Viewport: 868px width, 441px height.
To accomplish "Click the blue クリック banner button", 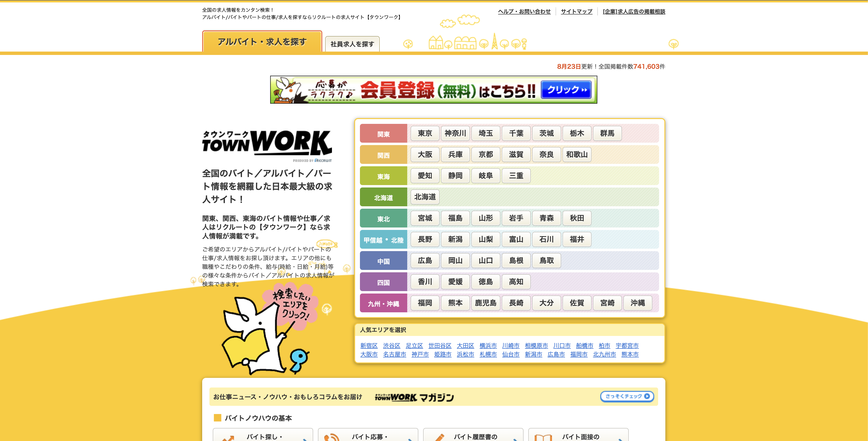I will pyautogui.click(x=566, y=90).
